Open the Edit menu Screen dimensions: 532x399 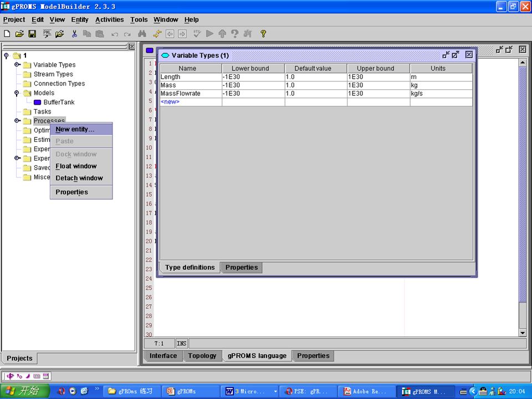point(38,20)
